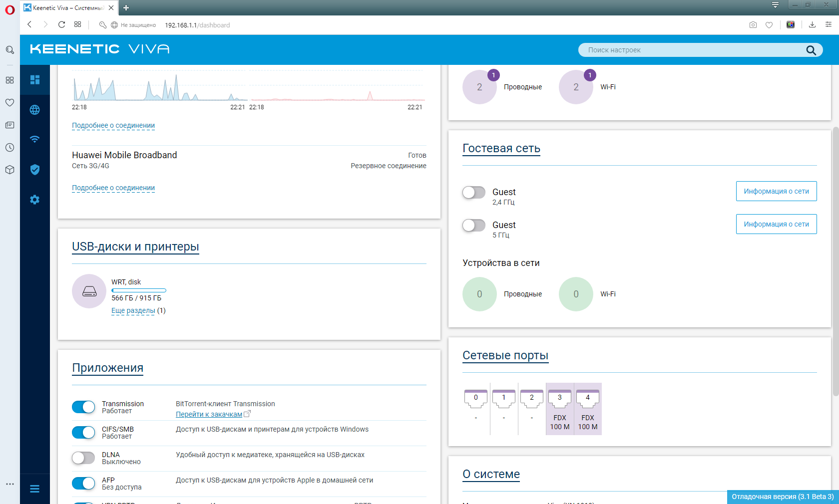Open Opera downloads icon in address bar
Screen dimensions: 839x504
tap(812, 25)
